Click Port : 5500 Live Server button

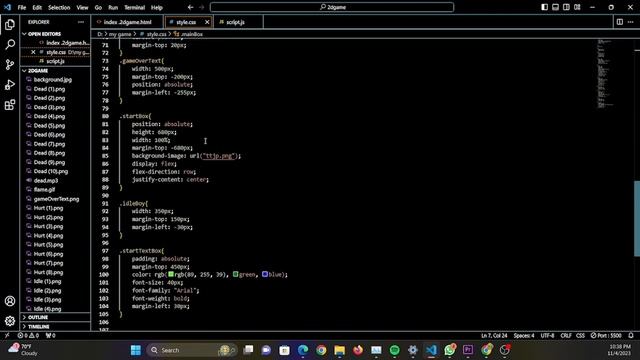[x=606, y=336]
